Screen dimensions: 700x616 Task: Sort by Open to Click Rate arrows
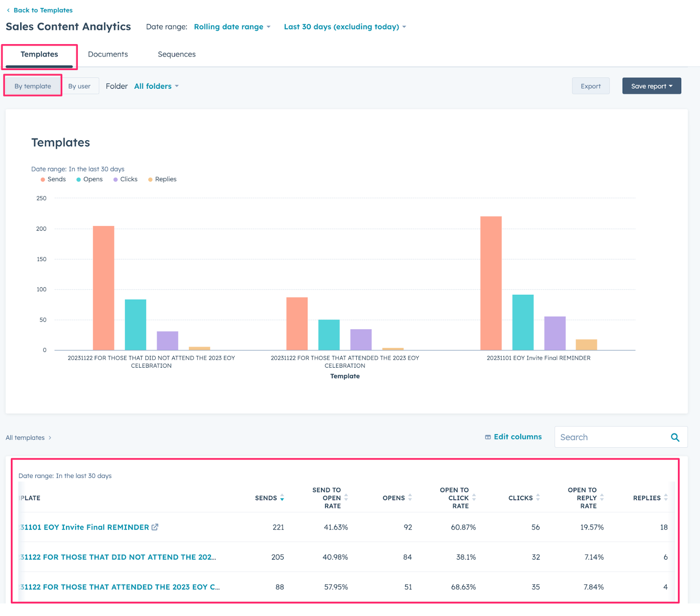tap(474, 498)
